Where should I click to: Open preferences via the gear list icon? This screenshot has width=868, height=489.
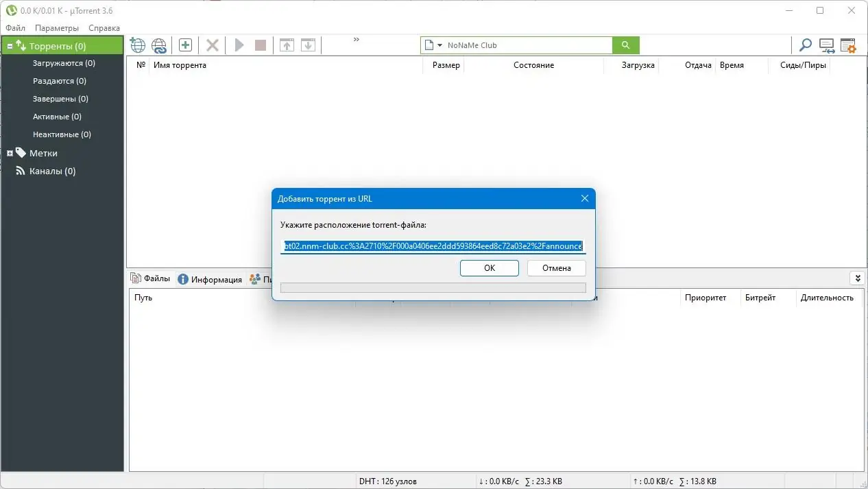click(x=848, y=45)
